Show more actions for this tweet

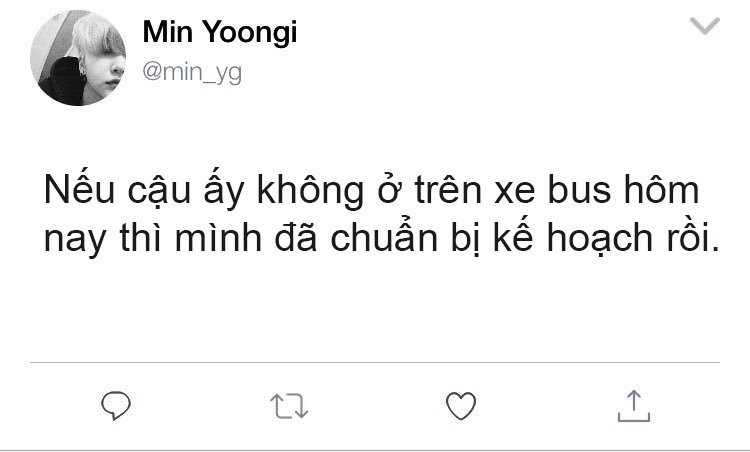click(x=705, y=26)
